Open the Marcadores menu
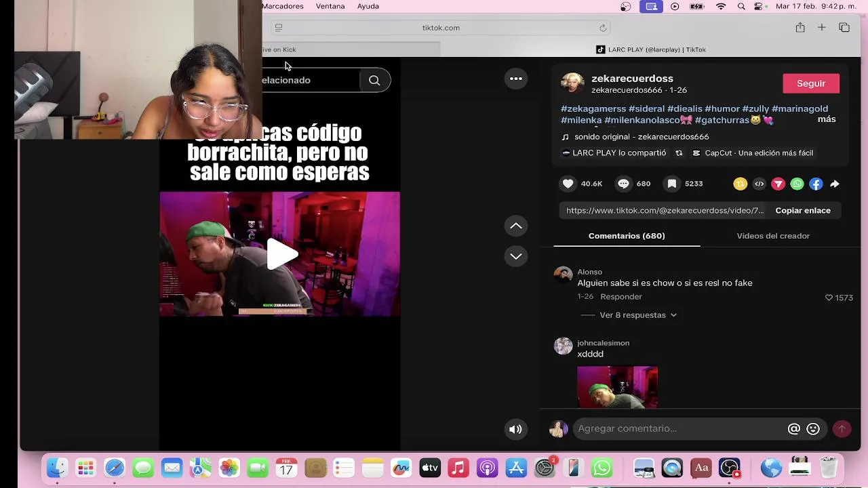The image size is (868, 488). [283, 6]
